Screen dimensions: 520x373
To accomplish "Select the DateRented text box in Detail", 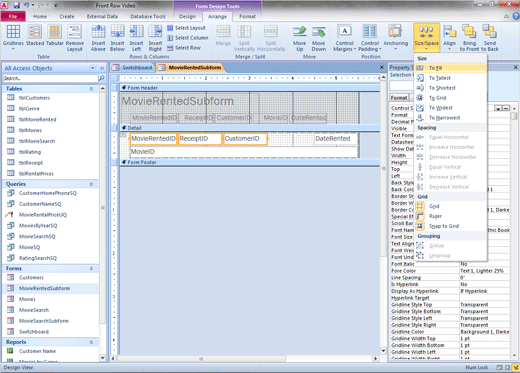I will (336, 139).
